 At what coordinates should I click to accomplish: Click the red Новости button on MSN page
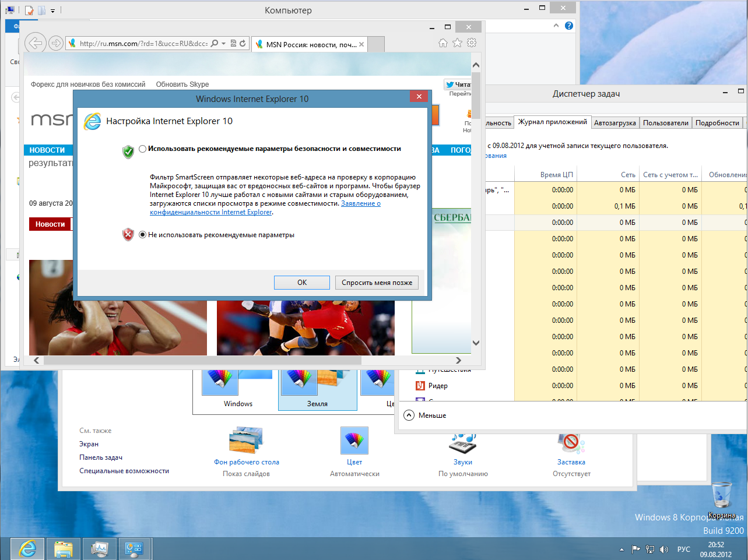pos(50,224)
